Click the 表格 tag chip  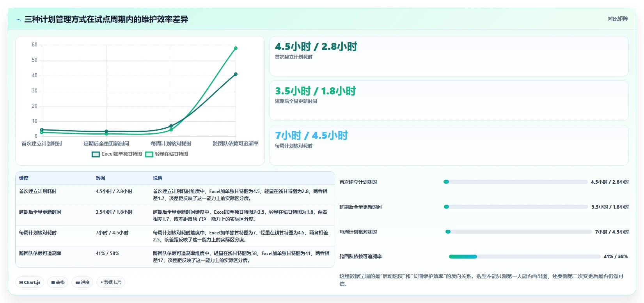[x=58, y=282]
